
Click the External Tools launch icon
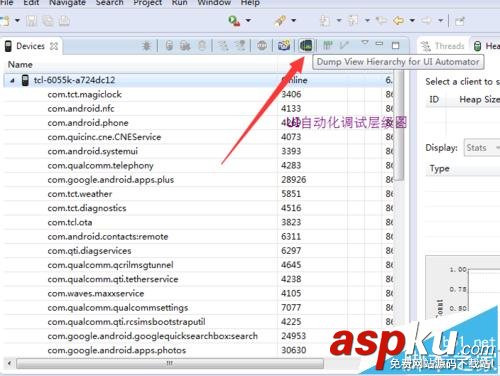point(280,21)
